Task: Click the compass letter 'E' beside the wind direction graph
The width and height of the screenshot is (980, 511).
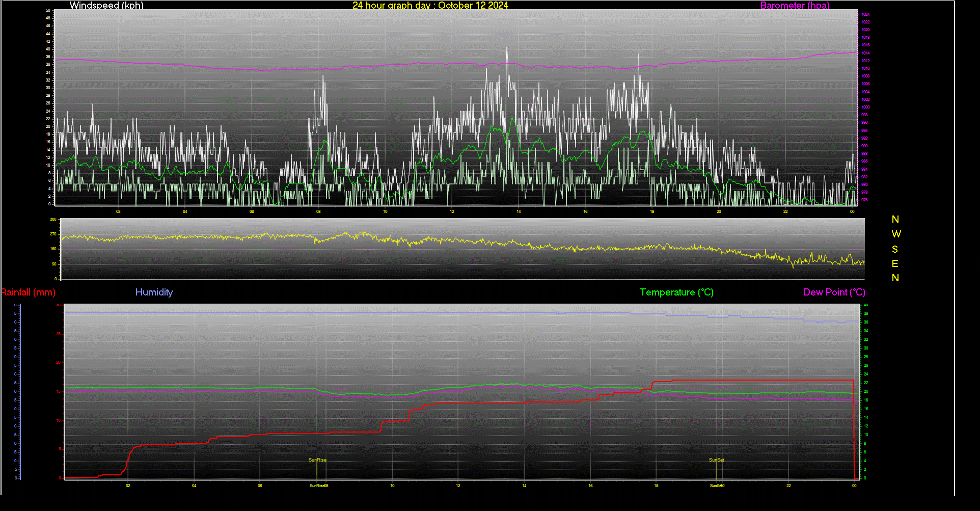Action: coord(895,263)
